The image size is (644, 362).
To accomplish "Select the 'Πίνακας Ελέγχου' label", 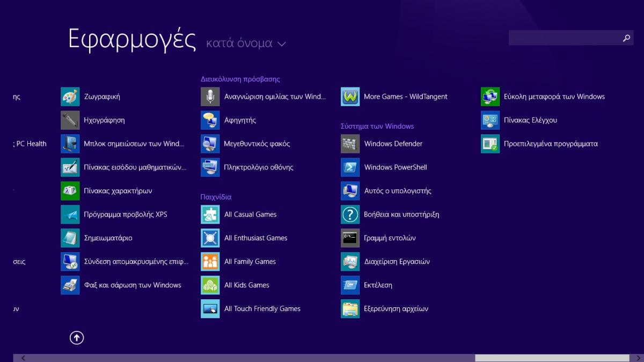I will coord(531,120).
